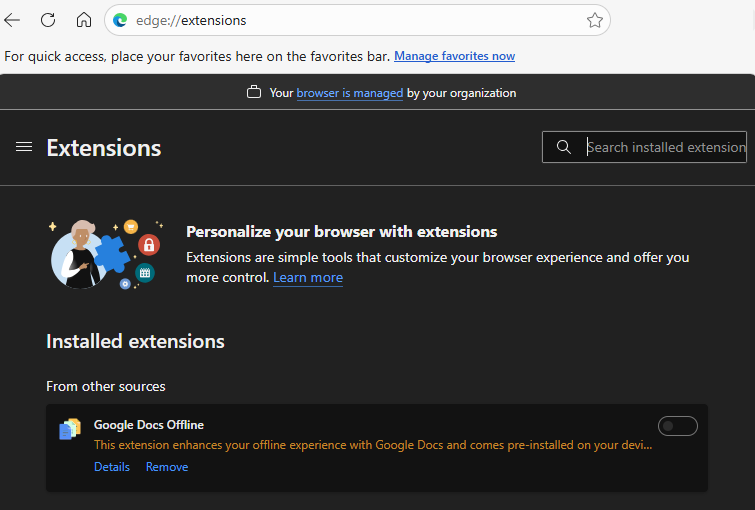Screen dimensions: 755x510
Task: Click the extension description text
Action: [373, 445]
